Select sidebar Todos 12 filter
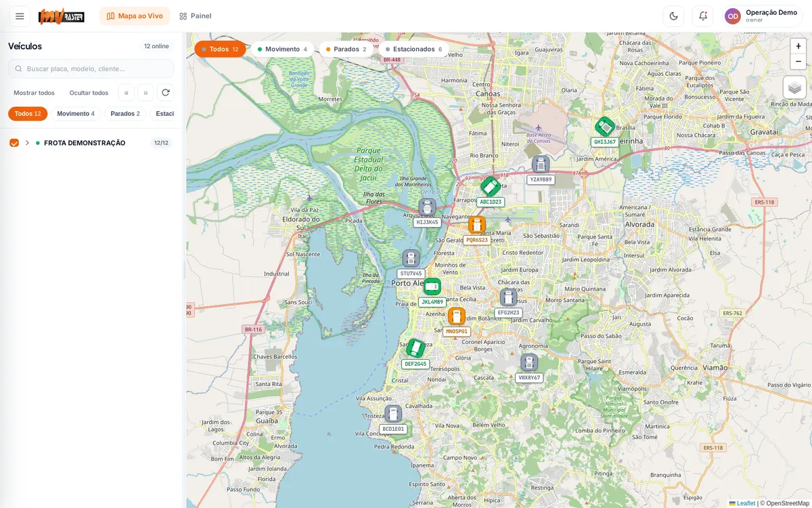 click(x=28, y=114)
